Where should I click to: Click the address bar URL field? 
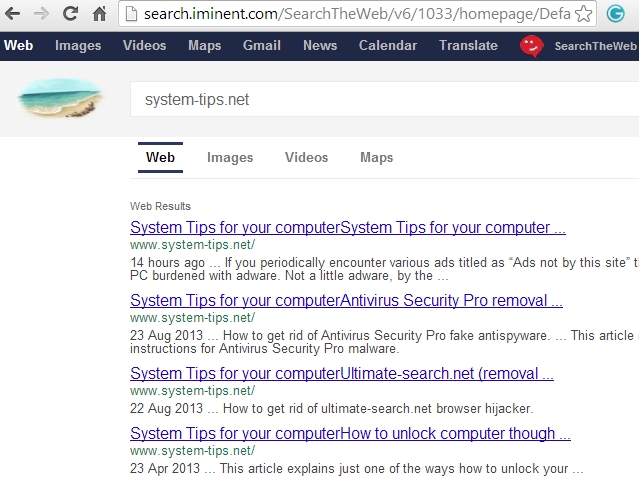350,14
